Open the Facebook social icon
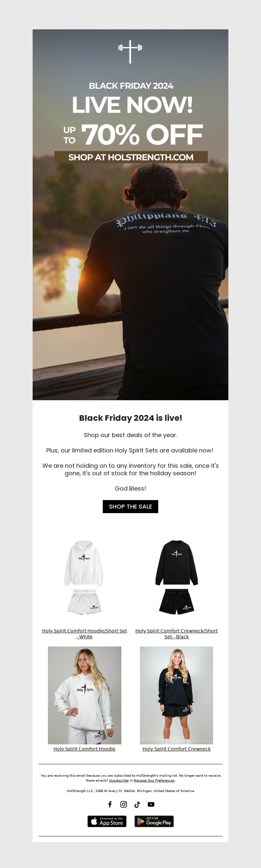This screenshot has width=261, height=868. (110, 804)
